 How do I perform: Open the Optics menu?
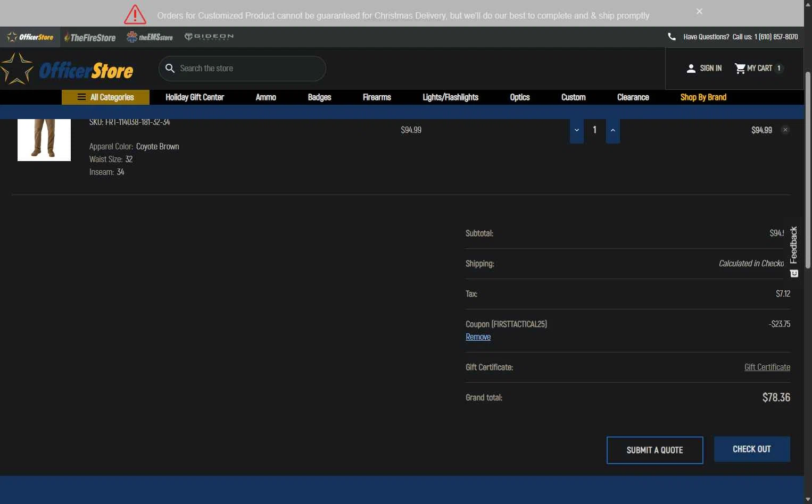[520, 97]
